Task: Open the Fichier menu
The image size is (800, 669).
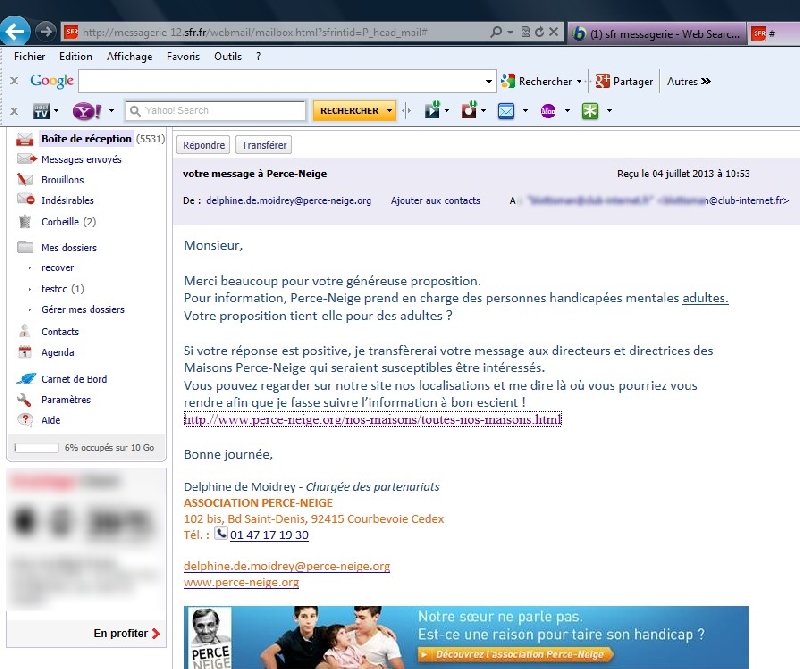Action: 30,56
